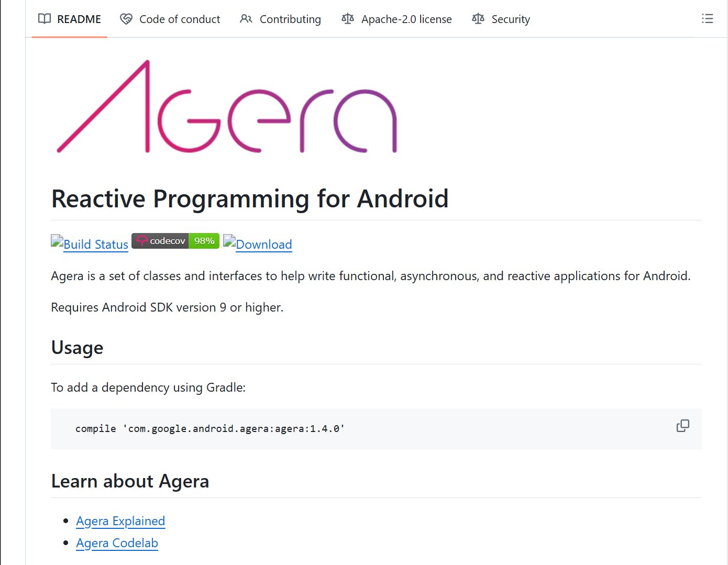Screen dimensions: 728x565
Task: Click the copy icon on the Gradle snippet
Action: (682, 426)
